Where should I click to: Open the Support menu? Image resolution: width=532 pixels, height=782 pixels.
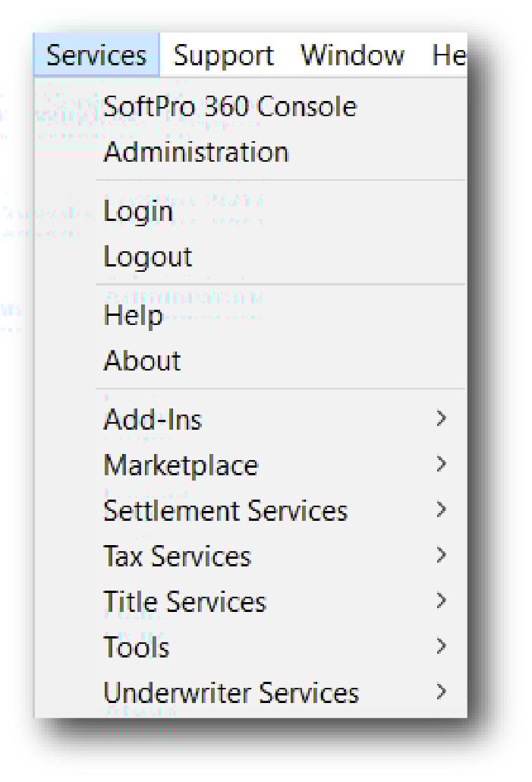coord(222,54)
